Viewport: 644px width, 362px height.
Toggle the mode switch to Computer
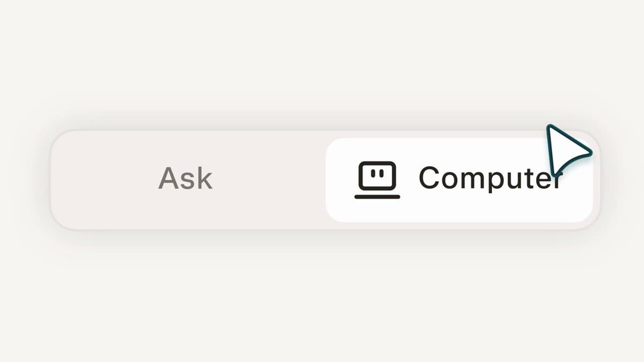[459, 180]
